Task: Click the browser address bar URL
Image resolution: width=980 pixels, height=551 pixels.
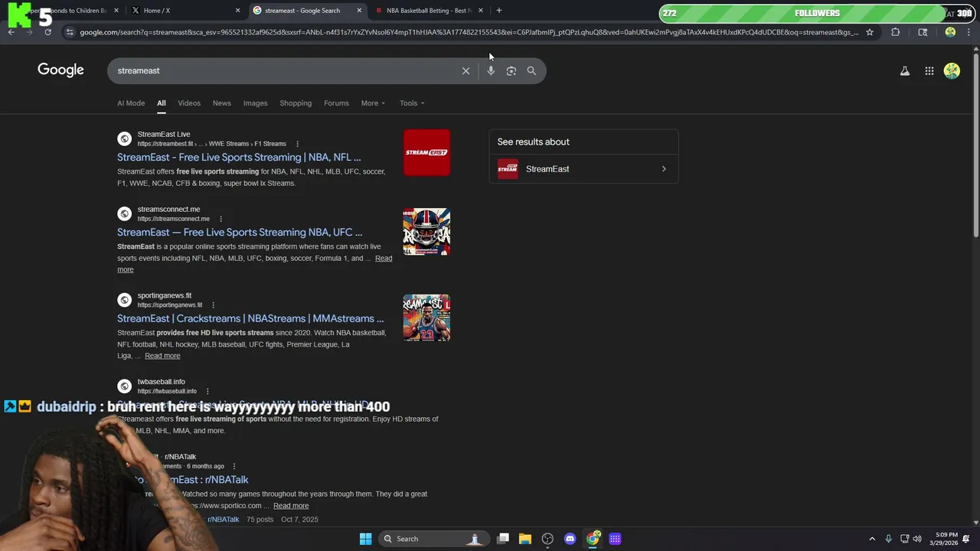Action: pyautogui.click(x=469, y=32)
